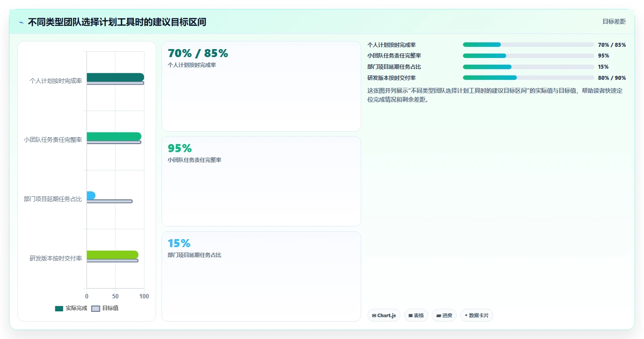The height and width of the screenshot is (339, 644).
Task: Click the 15% value beside the progress bar
Action: [x=603, y=67]
